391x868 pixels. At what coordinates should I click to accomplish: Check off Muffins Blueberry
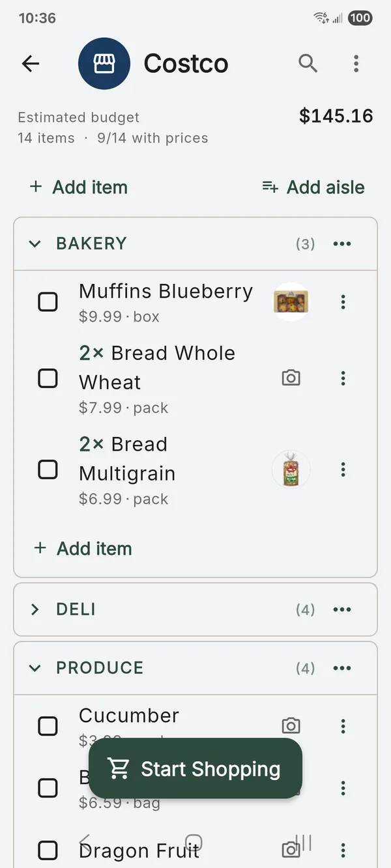(48, 302)
